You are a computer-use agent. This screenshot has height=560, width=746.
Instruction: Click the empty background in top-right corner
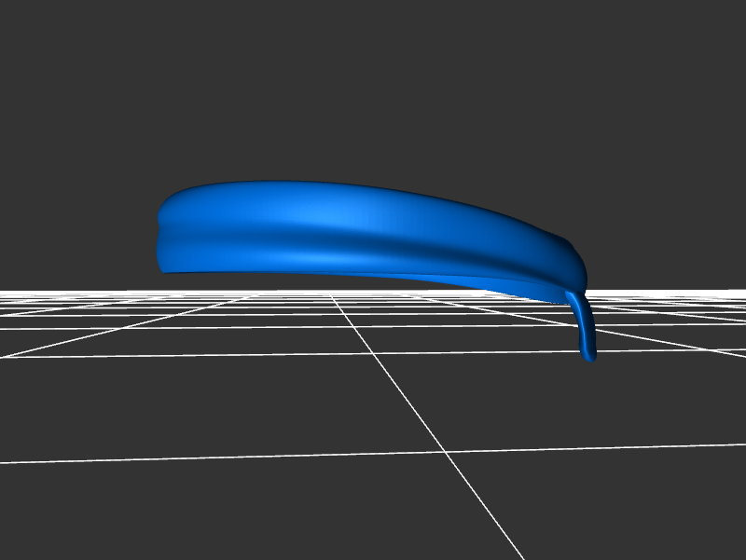point(709,37)
